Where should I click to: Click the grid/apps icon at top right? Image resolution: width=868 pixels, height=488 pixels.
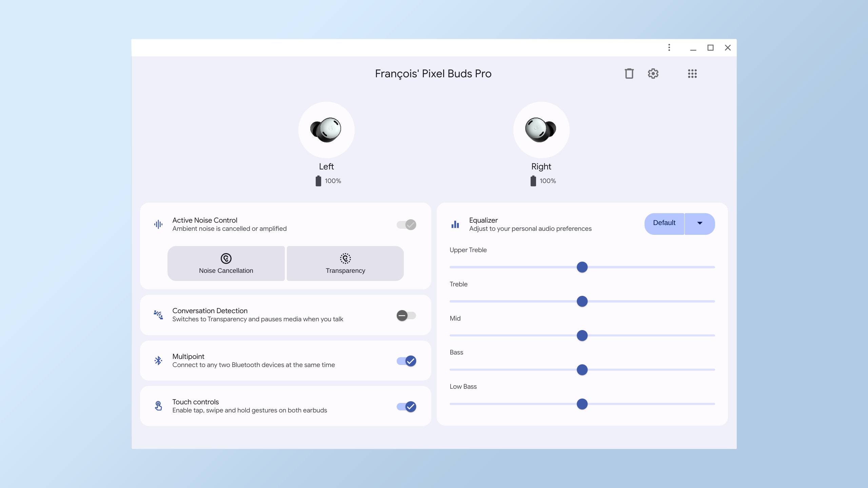692,73
